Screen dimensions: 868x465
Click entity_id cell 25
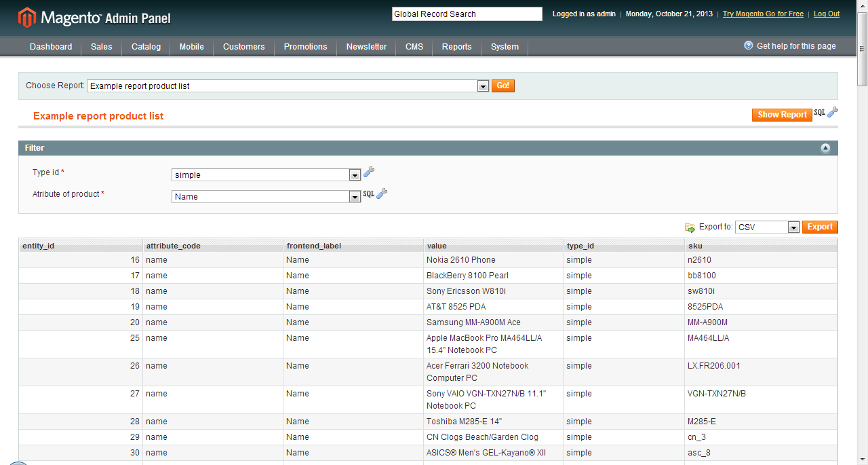80,344
